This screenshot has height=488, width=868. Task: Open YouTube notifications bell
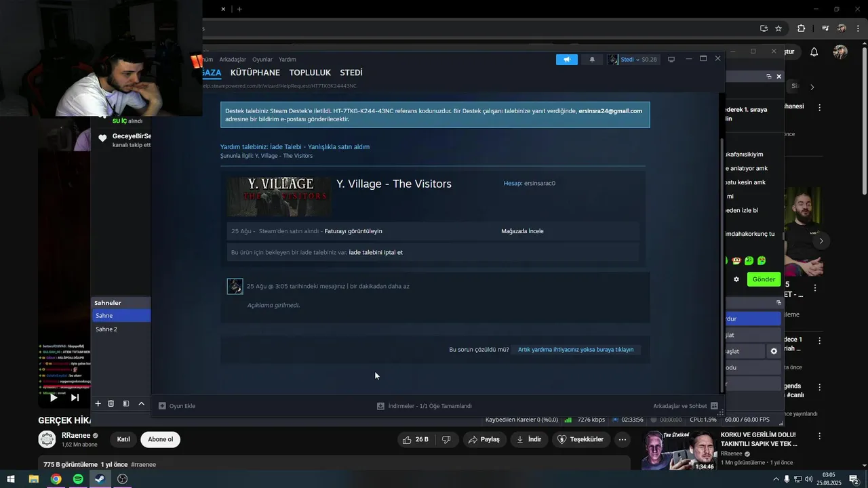814,52
